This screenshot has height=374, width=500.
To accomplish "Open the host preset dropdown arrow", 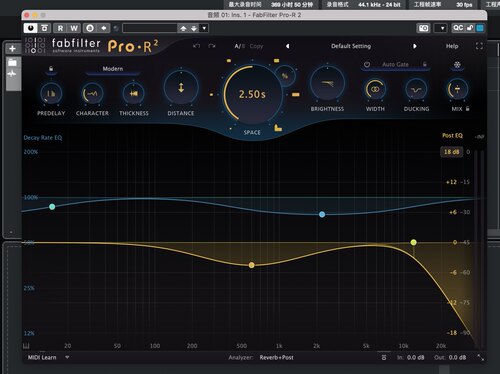I will click(204, 28).
